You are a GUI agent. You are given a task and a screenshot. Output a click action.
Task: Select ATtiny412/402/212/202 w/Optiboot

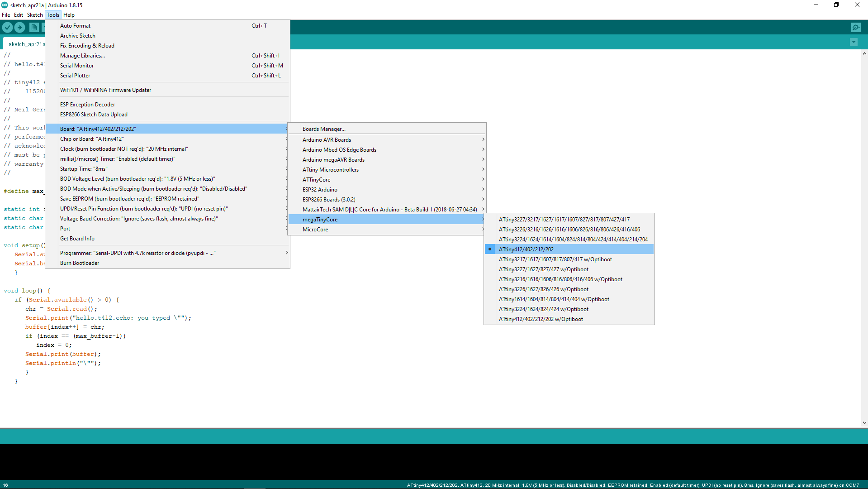coord(569,319)
